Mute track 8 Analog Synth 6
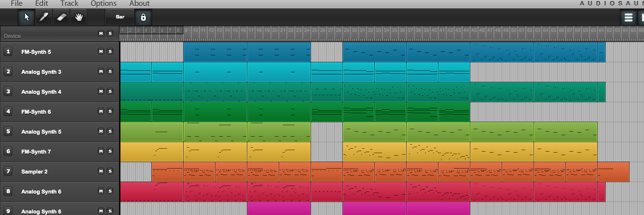 101,191
